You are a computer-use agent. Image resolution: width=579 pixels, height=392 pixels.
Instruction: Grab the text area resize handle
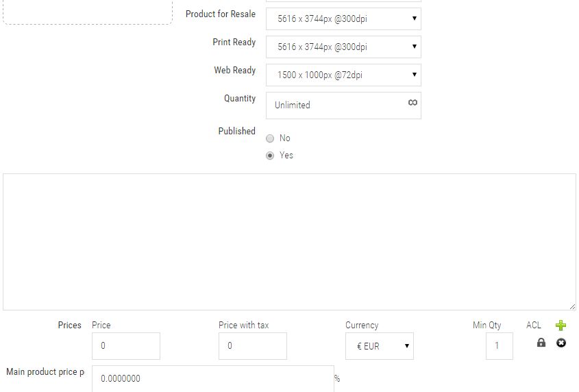tap(572, 306)
